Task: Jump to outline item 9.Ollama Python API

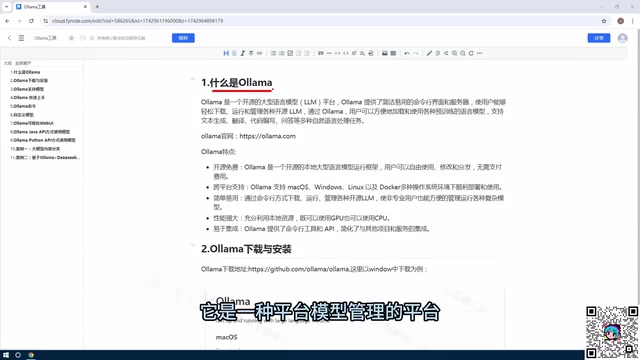Action: click(43, 140)
